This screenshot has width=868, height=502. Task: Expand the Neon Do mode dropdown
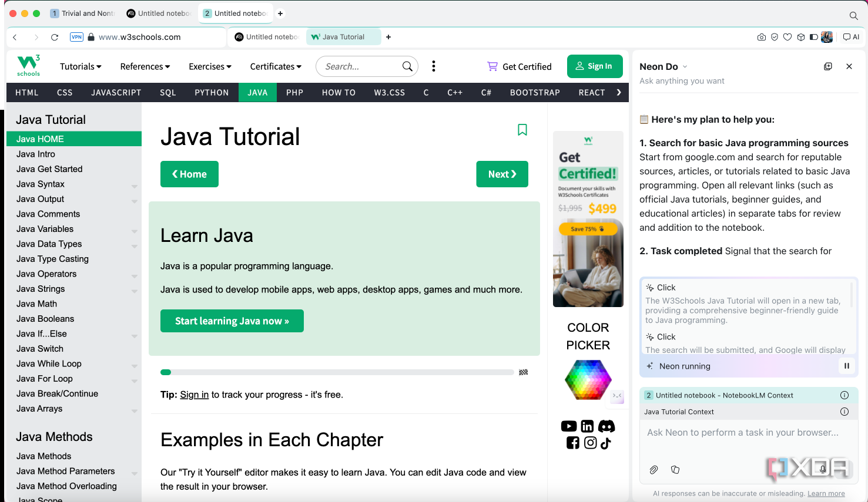685,66
